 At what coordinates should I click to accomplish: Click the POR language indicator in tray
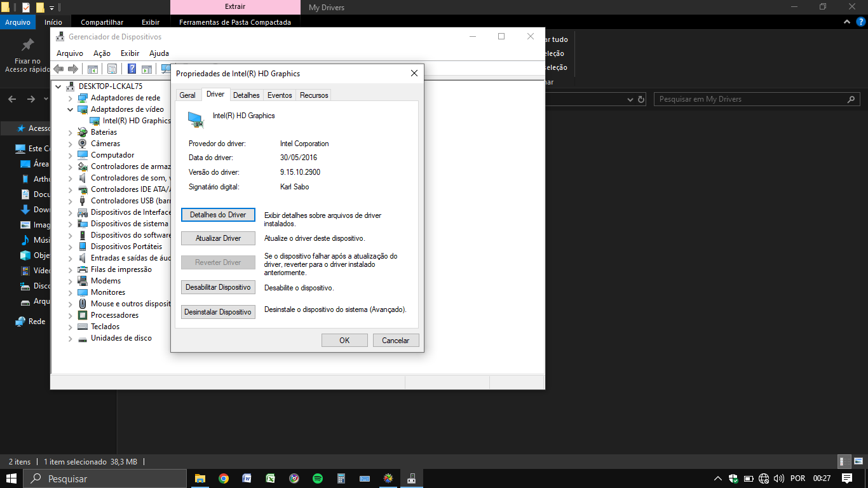(798, 478)
